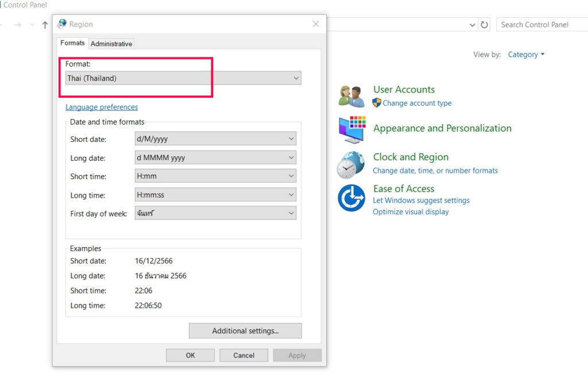Click the Additional settings button
The width and height of the screenshot is (588, 389).
[x=245, y=330]
